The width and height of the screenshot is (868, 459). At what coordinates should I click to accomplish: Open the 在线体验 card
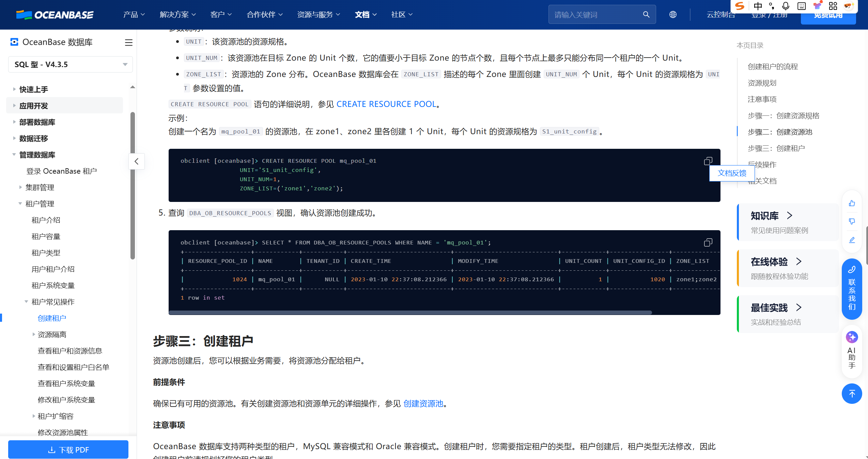[x=787, y=268]
